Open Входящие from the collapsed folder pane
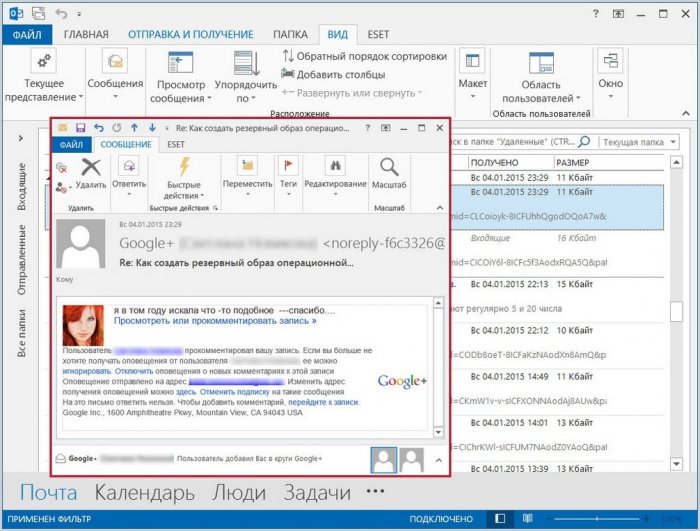Screen dimensions: 700x531 point(21,187)
